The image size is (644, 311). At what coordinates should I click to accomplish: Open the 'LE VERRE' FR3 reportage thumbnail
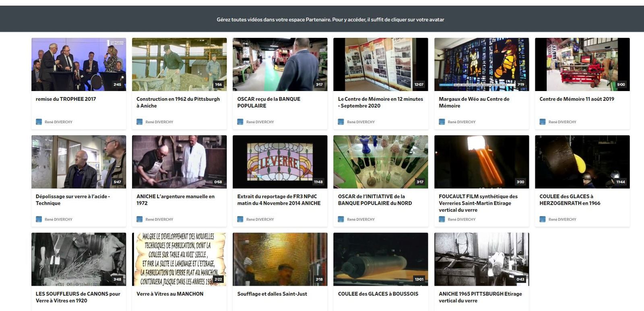click(x=280, y=162)
